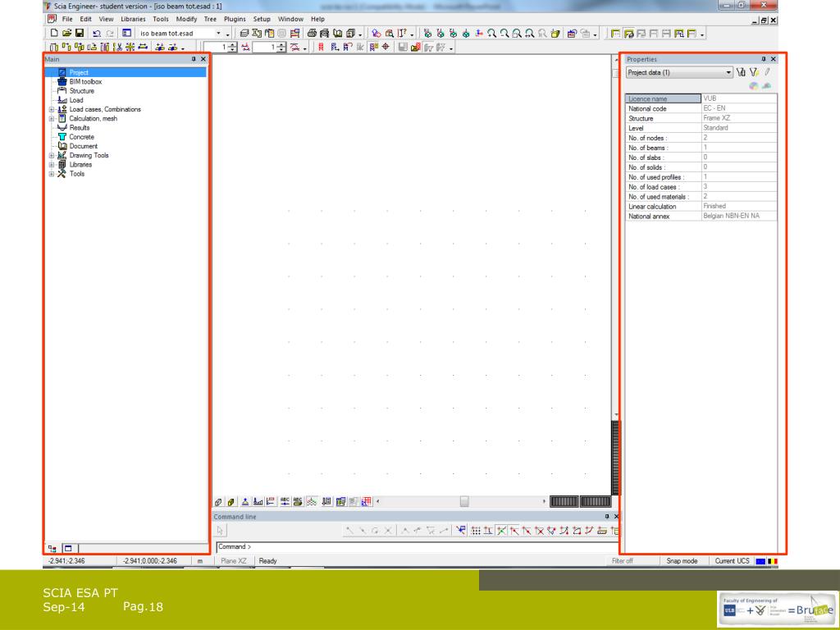Viewport: 840px width, 630px height.
Task: Expand the Libraries tree node
Action: point(52,164)
